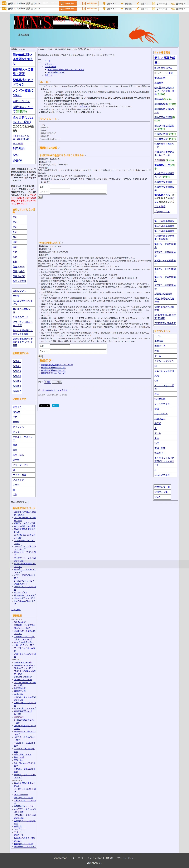Click コメント field under wikiの今後について discussion
The width and height of the screenshot is (189, 868).
click(x=78, y=351)
